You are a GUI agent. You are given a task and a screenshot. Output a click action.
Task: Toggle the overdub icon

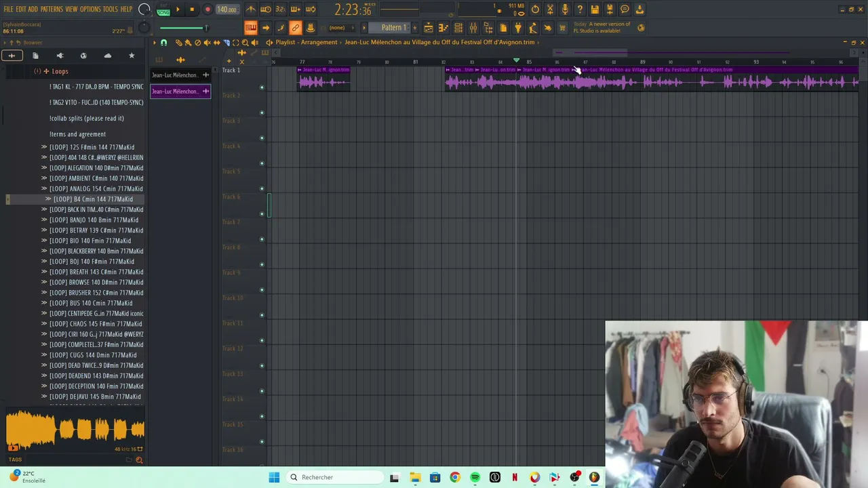[296, 9]
